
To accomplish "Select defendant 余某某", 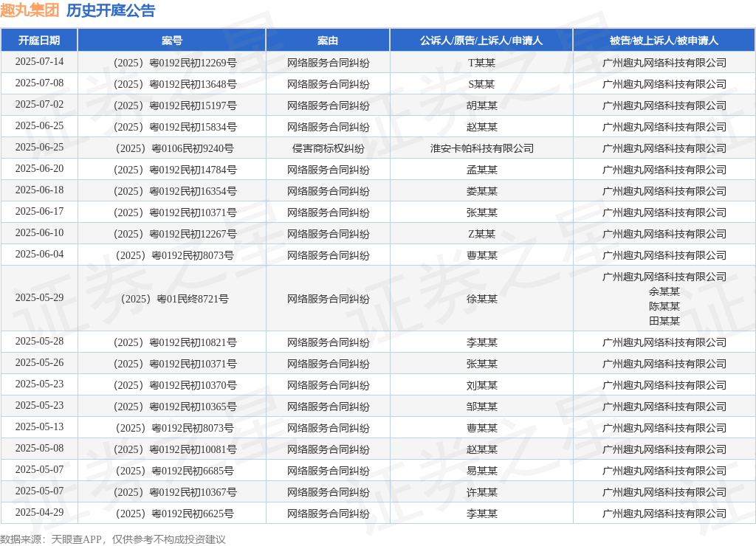I will [664, 291].
